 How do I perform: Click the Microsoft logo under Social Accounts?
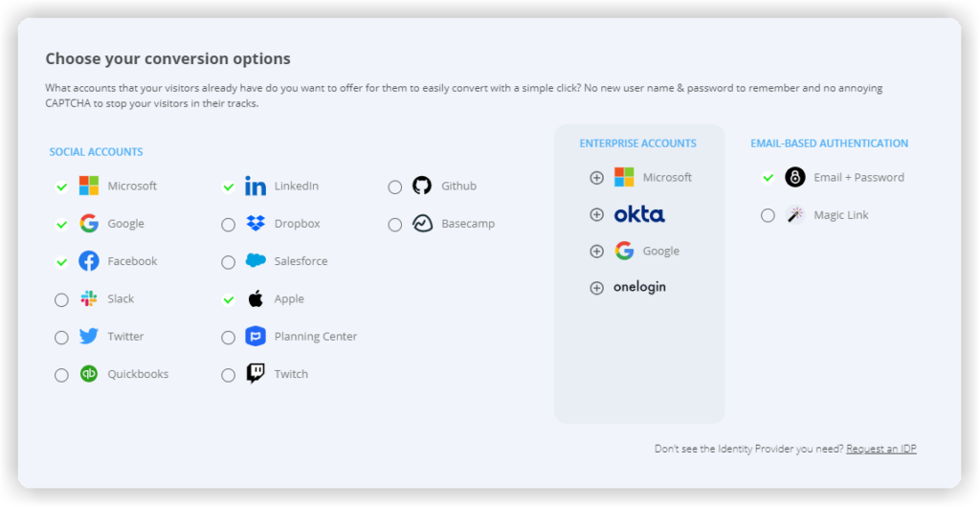pyautogui.click(x=89, y=187)
